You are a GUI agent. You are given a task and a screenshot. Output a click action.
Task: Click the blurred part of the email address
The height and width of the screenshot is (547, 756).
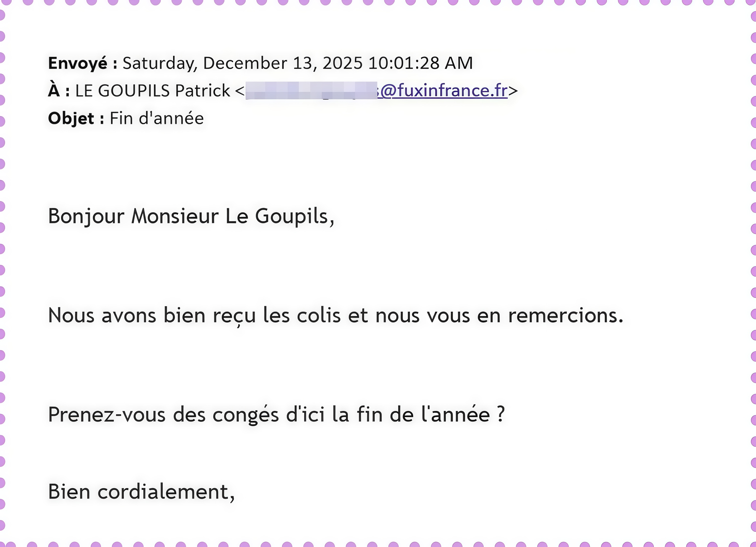[311, 91]
